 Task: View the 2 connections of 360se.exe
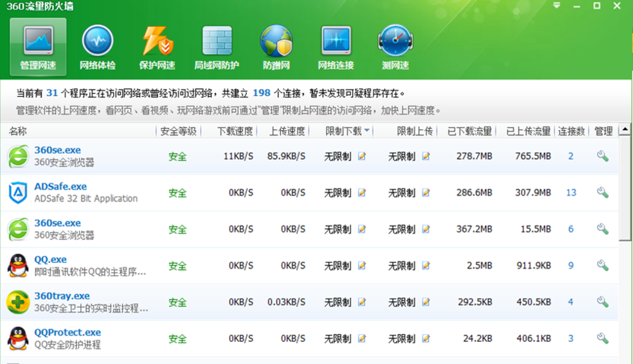(571, 156)
